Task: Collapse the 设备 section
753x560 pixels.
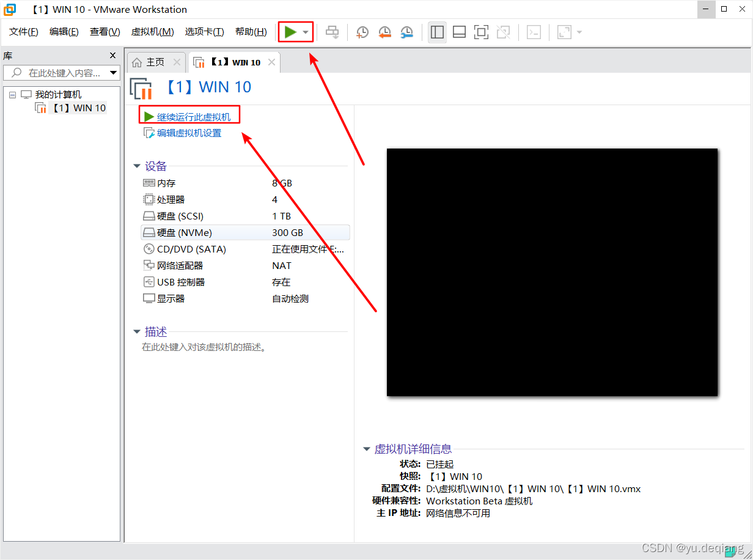Action: [x=137, y=166]
